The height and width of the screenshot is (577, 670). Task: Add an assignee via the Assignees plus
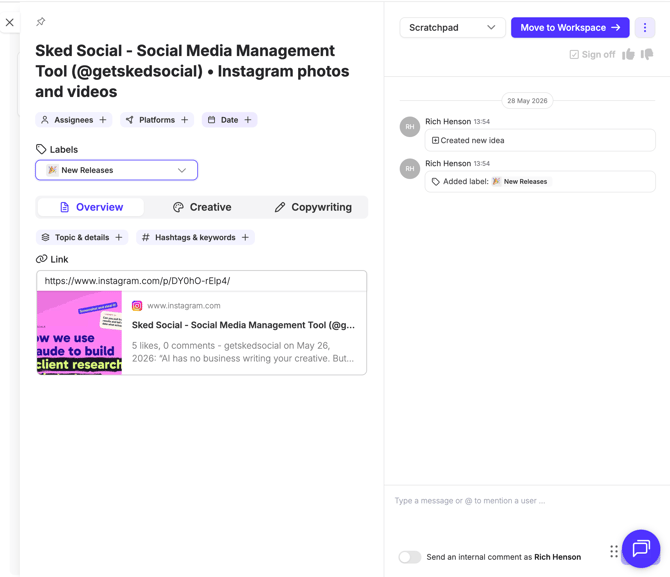pos(103,120)
